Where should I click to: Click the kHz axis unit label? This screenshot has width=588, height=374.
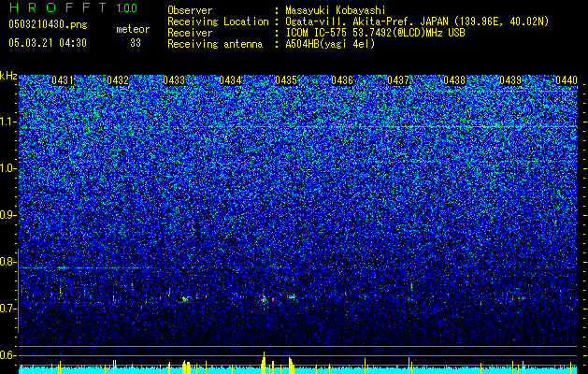8,76
